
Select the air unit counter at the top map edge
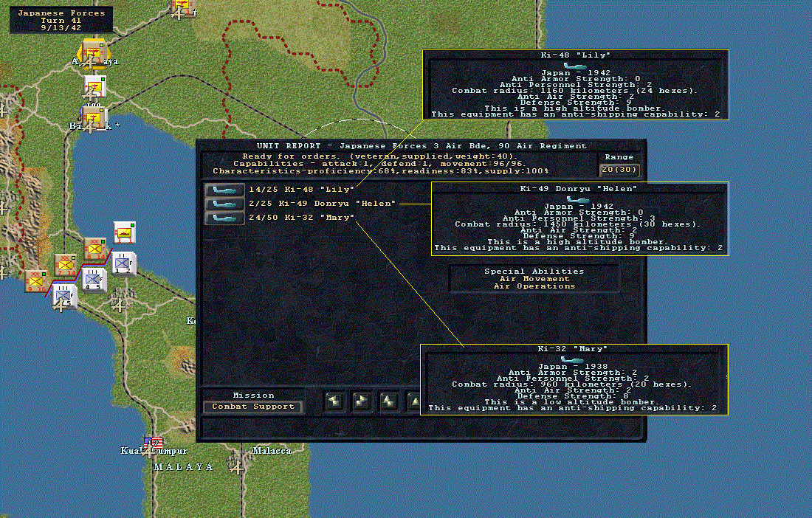(182, 7)
